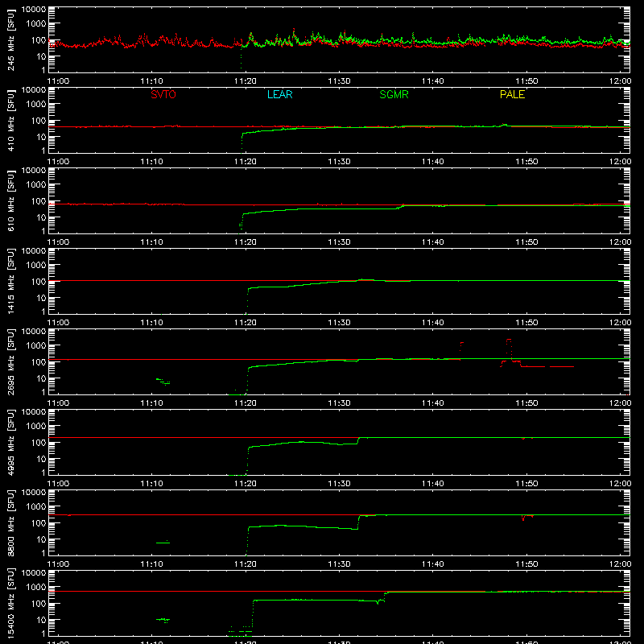Click 11:20 time label under 245 MHz panel
This screenshot has width=644, height=644.
pos(246,81)
